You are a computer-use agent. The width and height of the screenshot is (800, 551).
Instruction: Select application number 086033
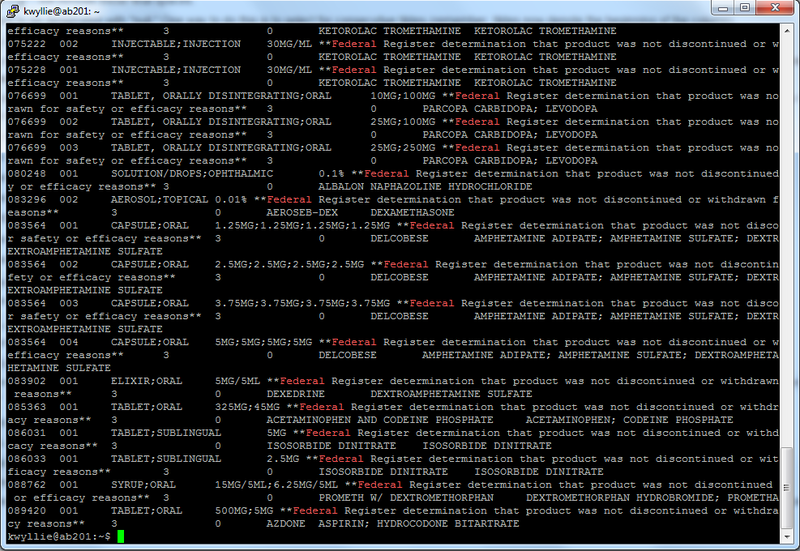click(27, 459)
